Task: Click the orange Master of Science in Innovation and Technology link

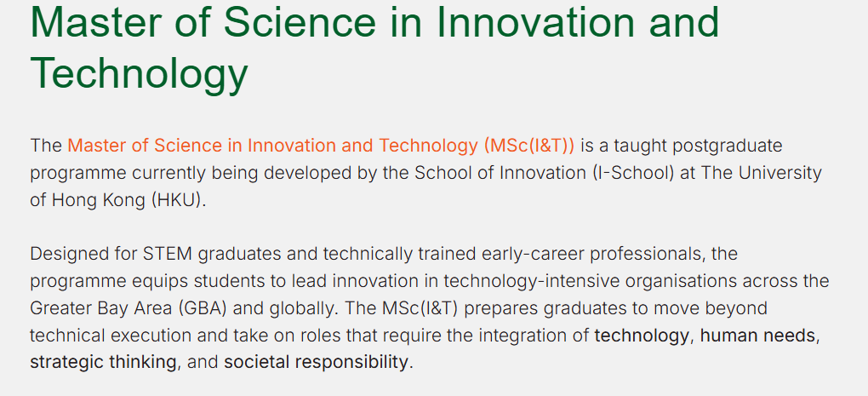Action: 321,146
